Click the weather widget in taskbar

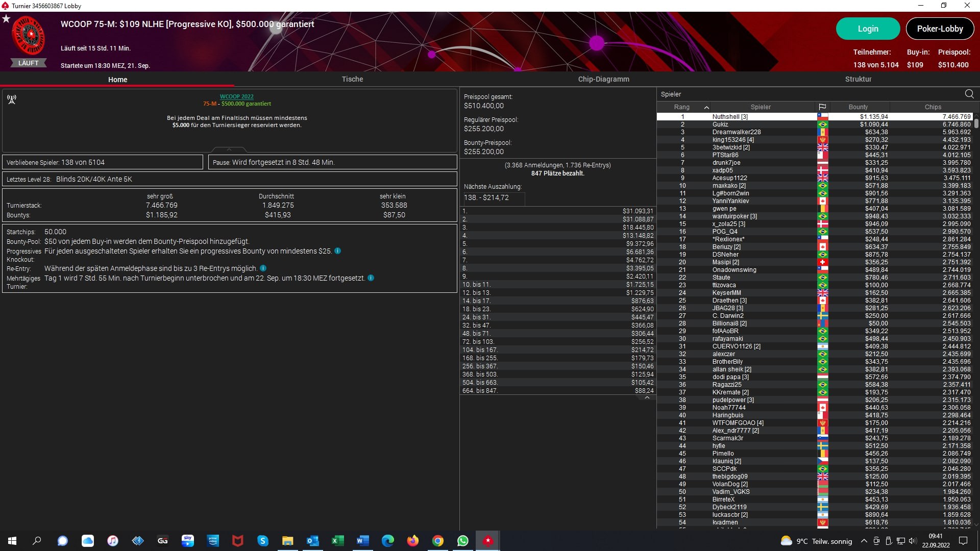pos(816,541)
